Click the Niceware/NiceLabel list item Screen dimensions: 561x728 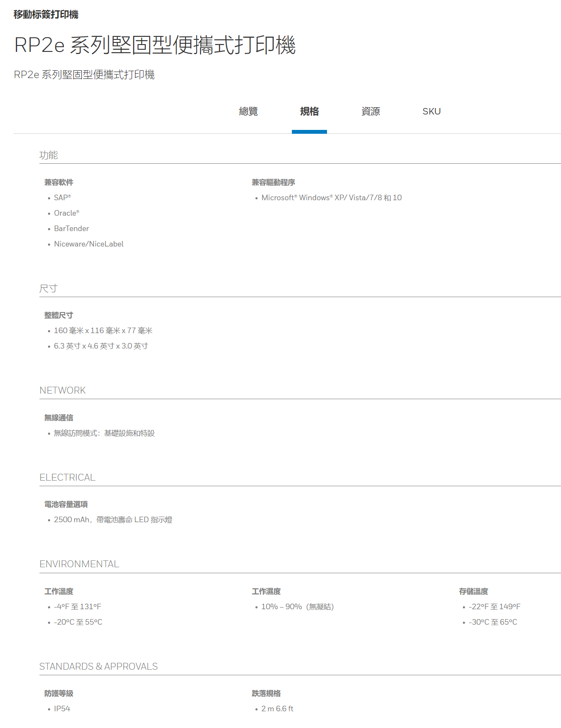coord(89,244)
